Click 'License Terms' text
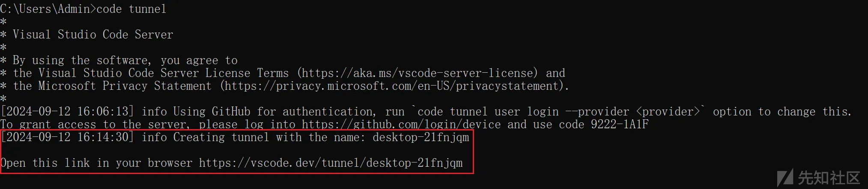Image resolution: width=868 pixels, height=189 pixels. (x=247, y=73)
